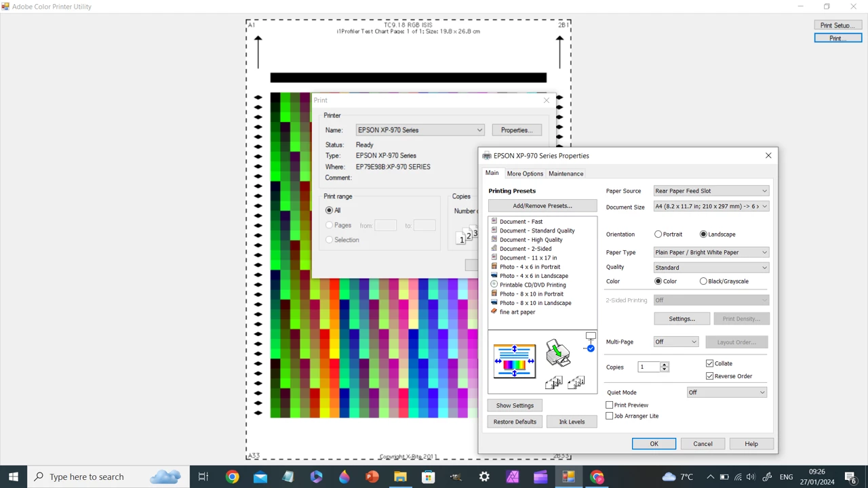Image resolution: width=868 pixels, height=488 pixels.
Task: Switch to the Maintenance tab
Action: pos(566,174)
